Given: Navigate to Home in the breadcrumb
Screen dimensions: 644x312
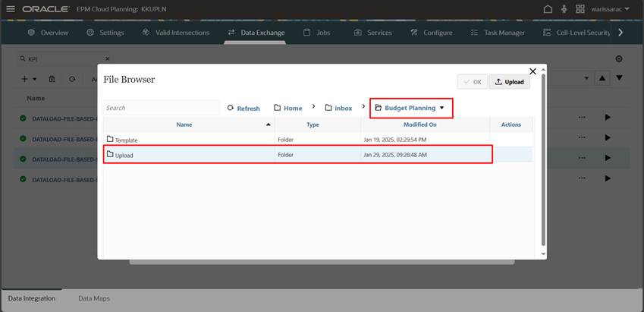Looking at the screenshot, I should pyautogui.click(x=288, y=108).
